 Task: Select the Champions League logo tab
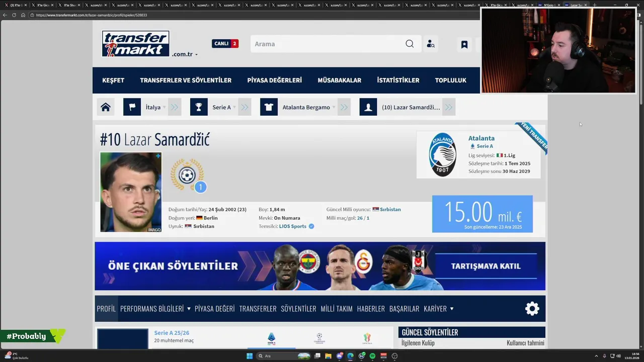pos(319,338)
